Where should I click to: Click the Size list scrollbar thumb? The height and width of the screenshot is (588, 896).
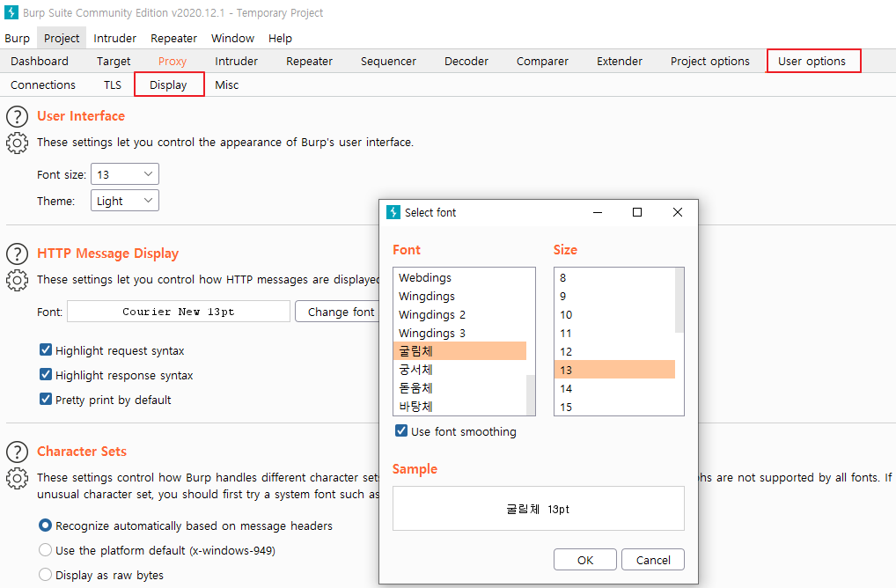[679, 300]
